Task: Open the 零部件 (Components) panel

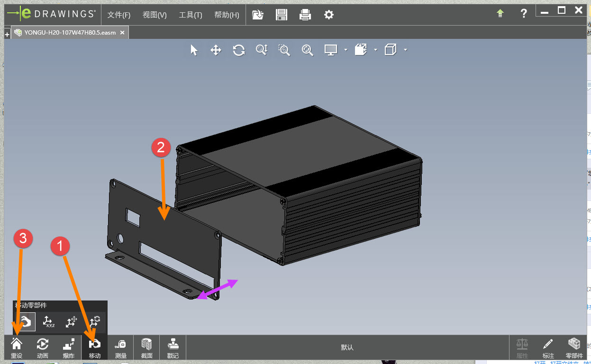Action: 574,347
